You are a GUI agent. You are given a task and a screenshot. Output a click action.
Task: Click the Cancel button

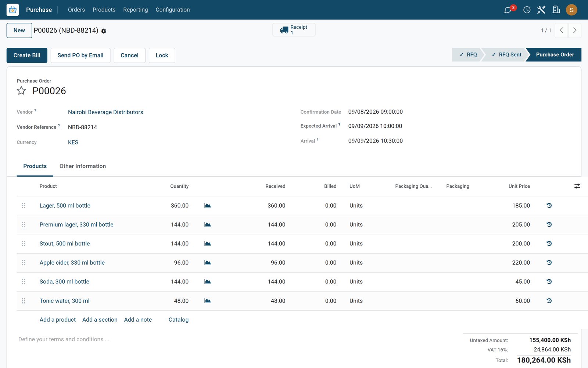click(x=129, y=55)
